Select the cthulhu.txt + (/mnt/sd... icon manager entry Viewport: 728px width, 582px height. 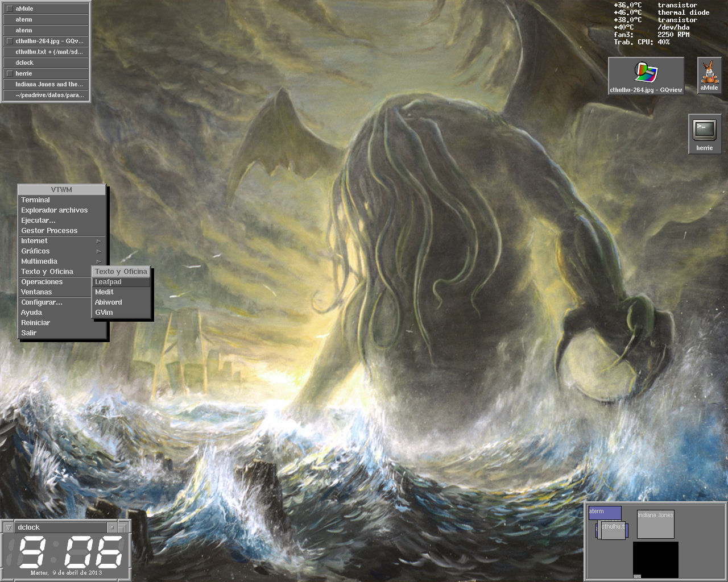pos(46,52)
